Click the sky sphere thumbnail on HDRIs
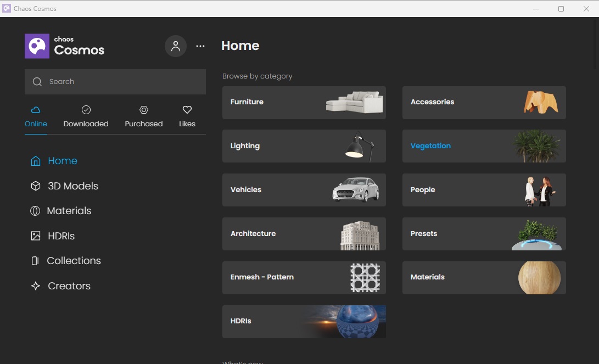Viewport: 599px width, 364px height. (357, 322)
